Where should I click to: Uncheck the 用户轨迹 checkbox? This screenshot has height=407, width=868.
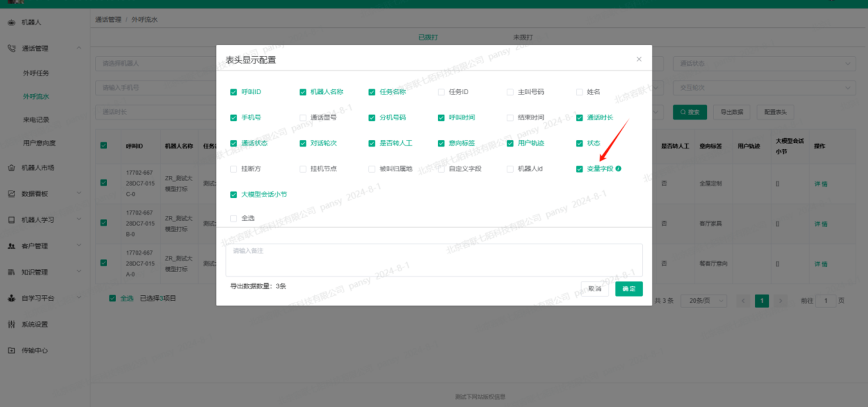(x=510, y=143)
